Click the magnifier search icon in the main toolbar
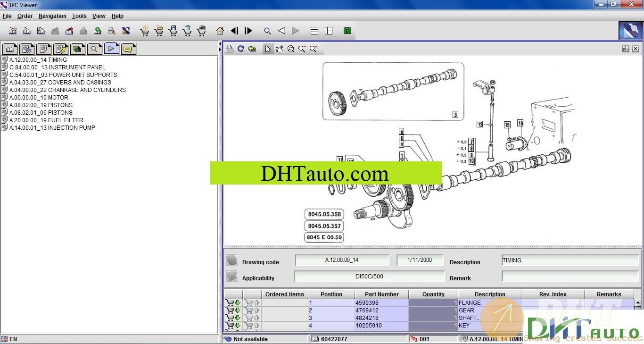Viewport: 644px width, 344px height. (x=267, y=31)
